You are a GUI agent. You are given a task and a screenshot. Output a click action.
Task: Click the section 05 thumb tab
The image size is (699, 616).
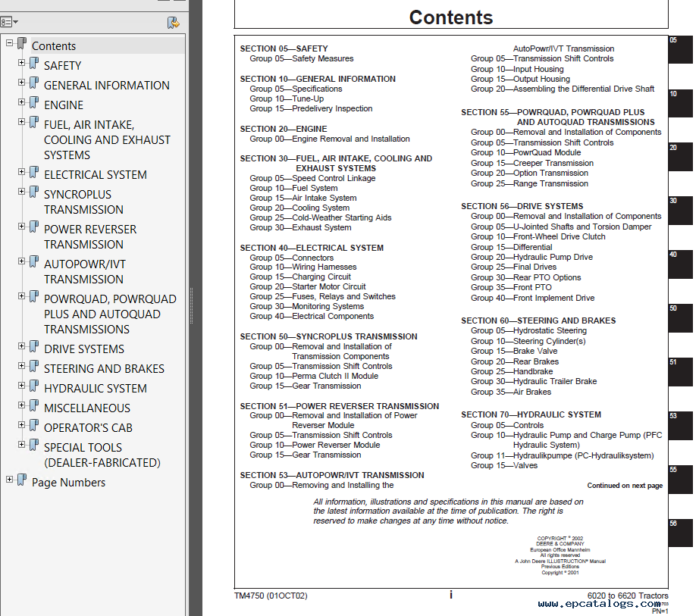pyautogui.click(x=680, y=49)
